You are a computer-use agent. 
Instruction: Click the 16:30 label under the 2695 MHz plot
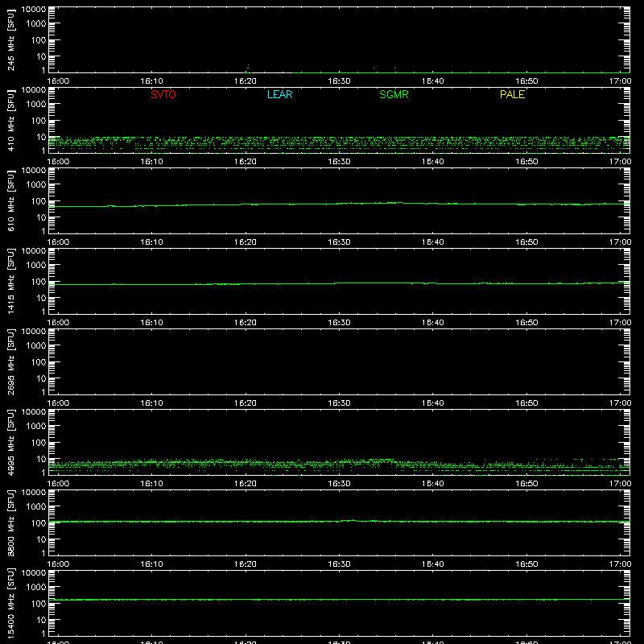click(339, 403)
